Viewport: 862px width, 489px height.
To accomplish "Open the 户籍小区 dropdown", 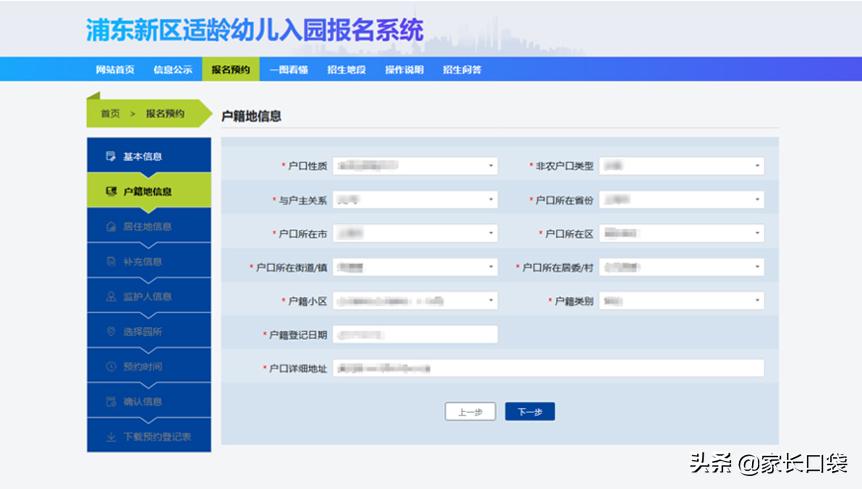I will (415, 301).
